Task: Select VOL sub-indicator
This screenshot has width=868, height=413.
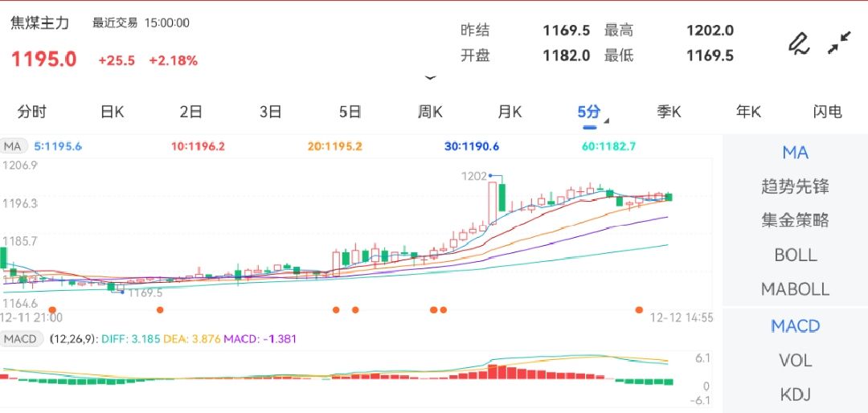Action: coord(796,361)
